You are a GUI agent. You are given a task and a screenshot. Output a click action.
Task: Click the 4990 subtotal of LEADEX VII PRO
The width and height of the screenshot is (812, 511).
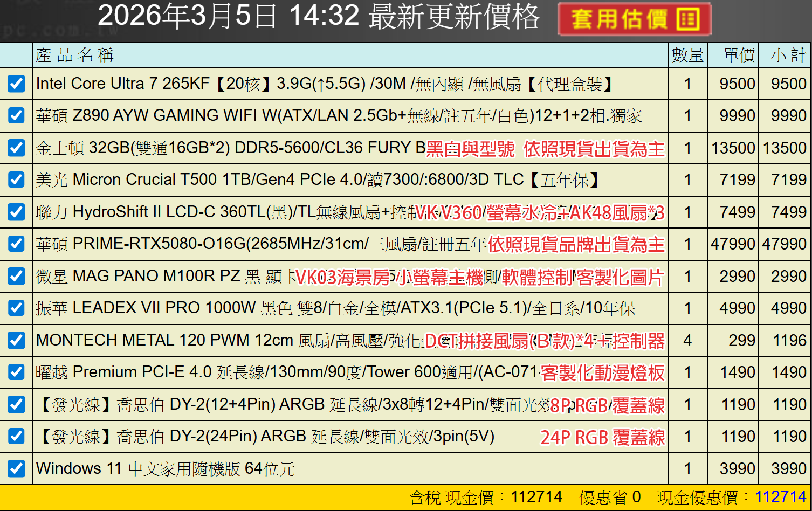tap(789, 308)
